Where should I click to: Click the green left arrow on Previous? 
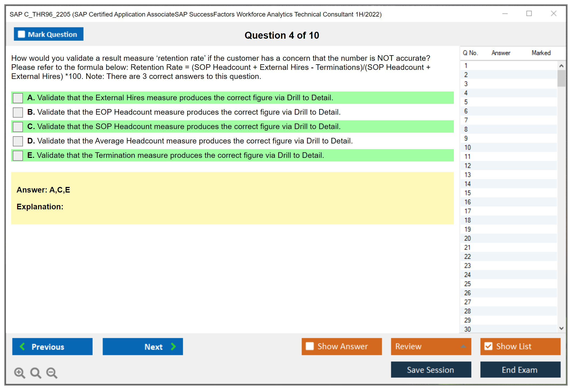click(22, 346)
